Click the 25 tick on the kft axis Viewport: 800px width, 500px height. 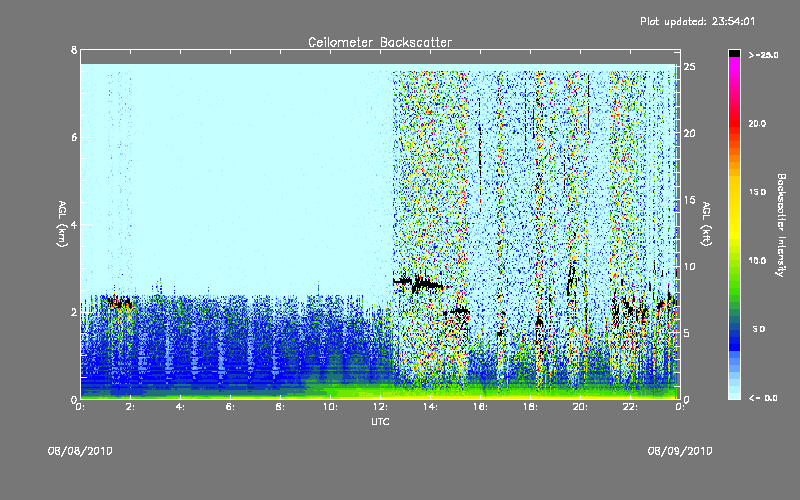click(689, 67)
